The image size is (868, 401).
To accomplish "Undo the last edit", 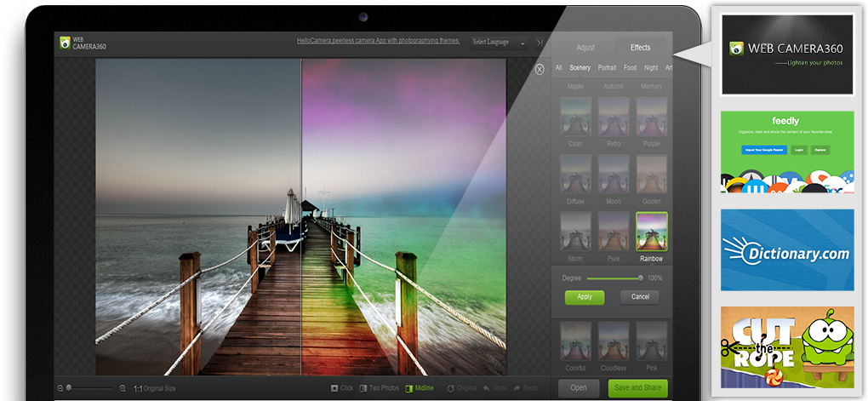I will [494, 388].
